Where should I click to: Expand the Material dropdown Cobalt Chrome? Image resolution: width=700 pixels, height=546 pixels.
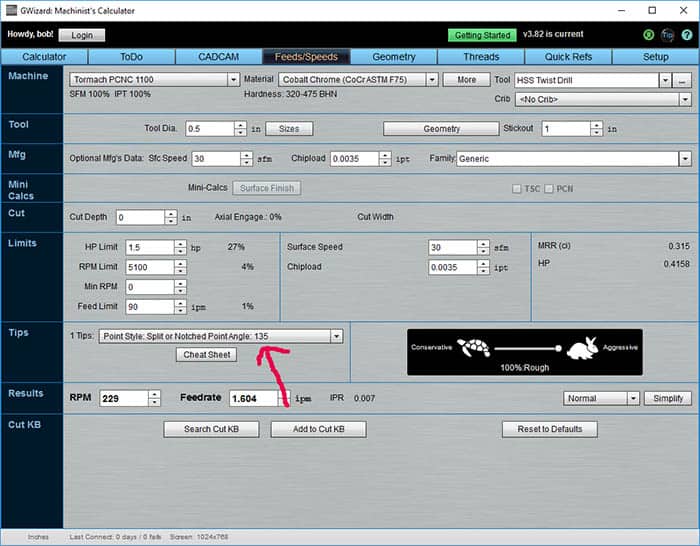pos(432,80)
